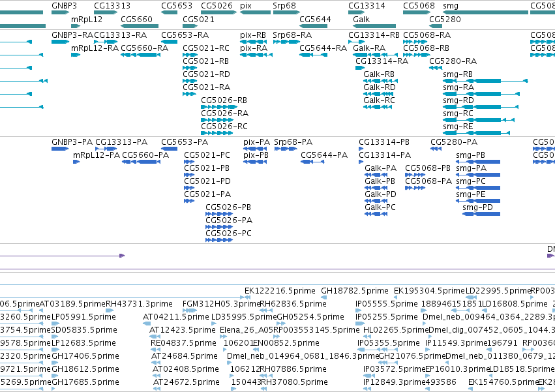Select the smg gene label
The height and width of the screenshot is (392, 555).
click(451, 6)
